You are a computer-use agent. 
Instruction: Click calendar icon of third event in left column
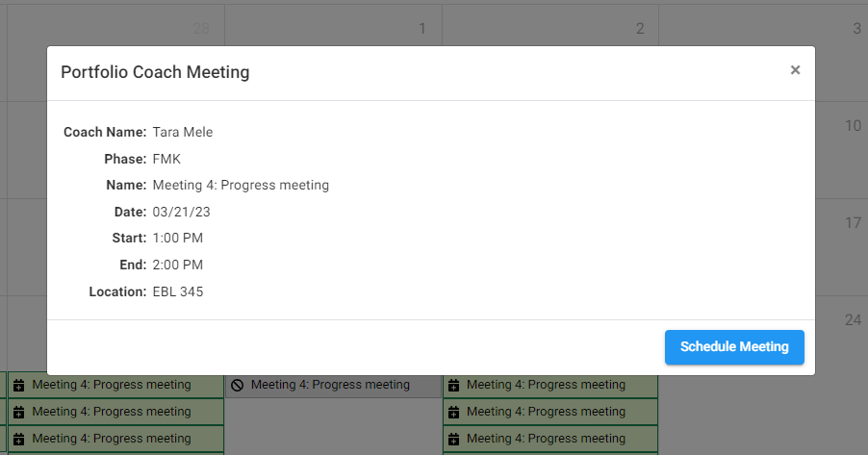point(19,439)
